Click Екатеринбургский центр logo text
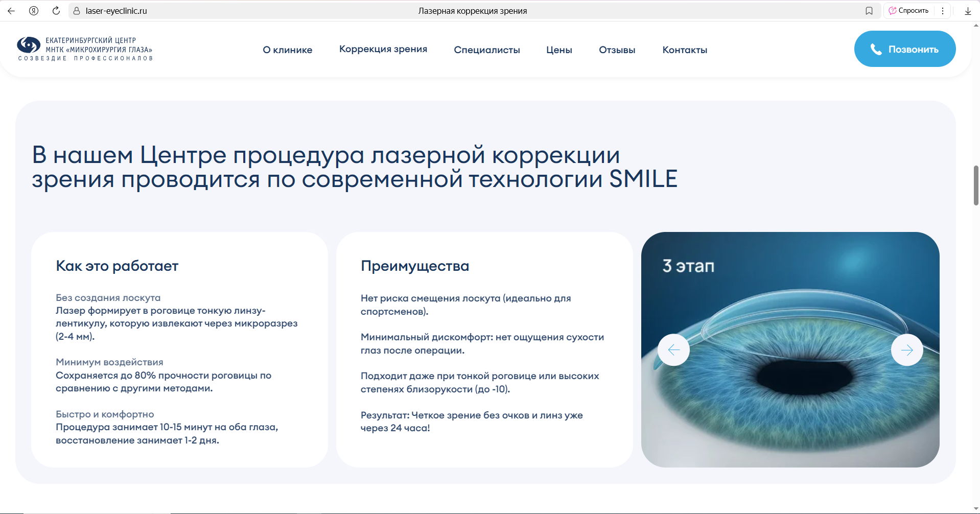 coord(99,45)
